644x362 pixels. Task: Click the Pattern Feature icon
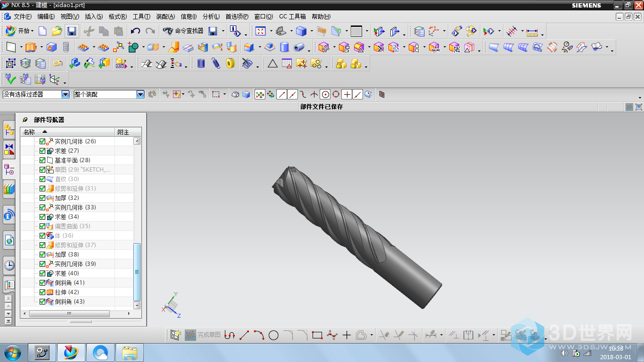tap(83, 47)
